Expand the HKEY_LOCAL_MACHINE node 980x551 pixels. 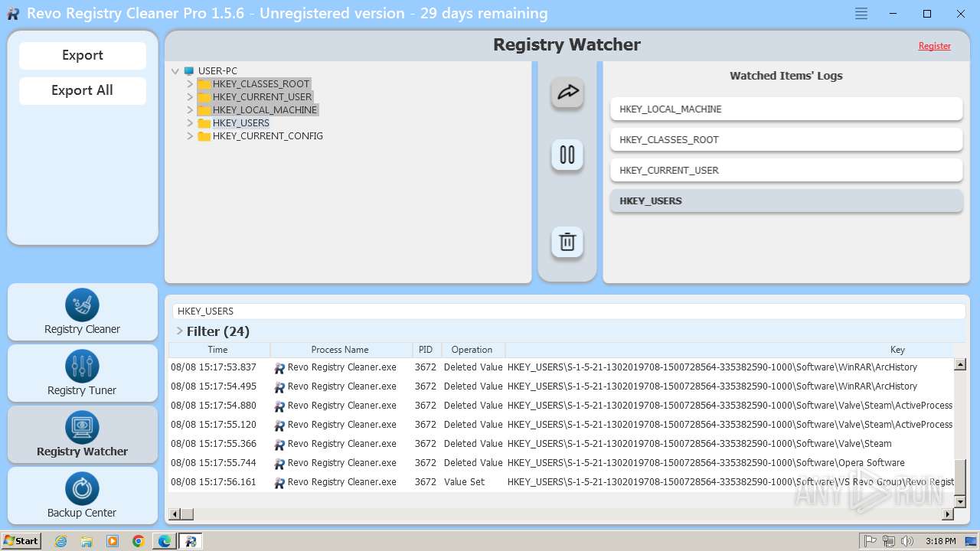190,110
